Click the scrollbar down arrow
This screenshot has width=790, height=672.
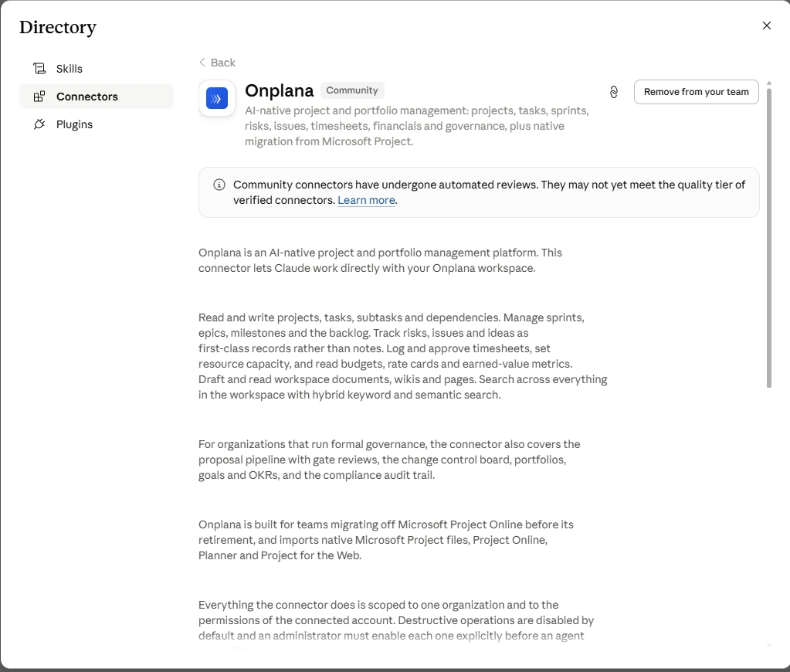point(769,645)
